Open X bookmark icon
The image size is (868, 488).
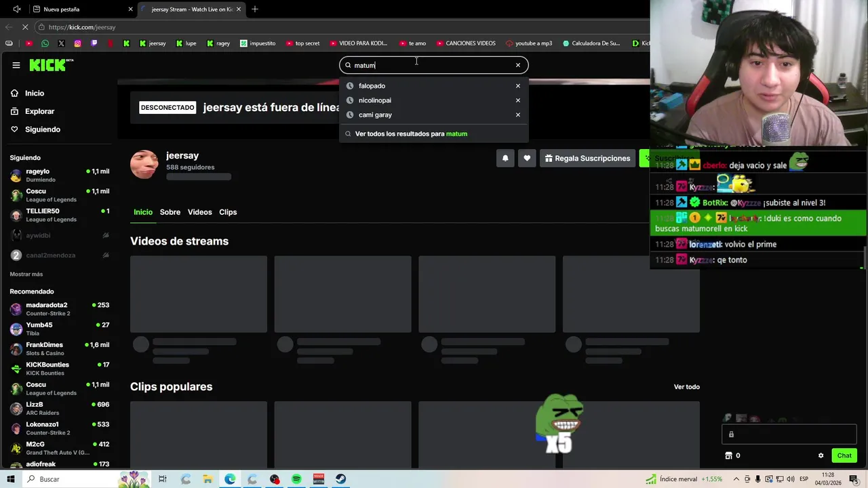pos(61,43)
